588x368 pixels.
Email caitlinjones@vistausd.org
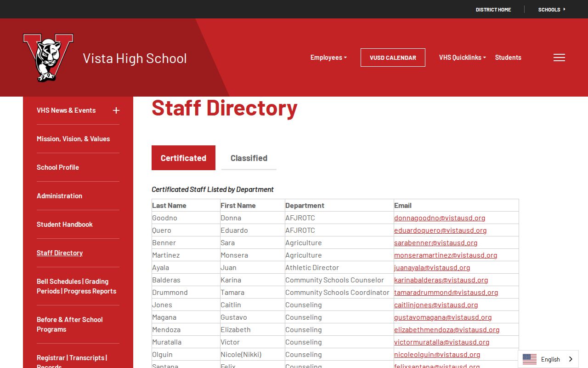(x=436, y=305)
